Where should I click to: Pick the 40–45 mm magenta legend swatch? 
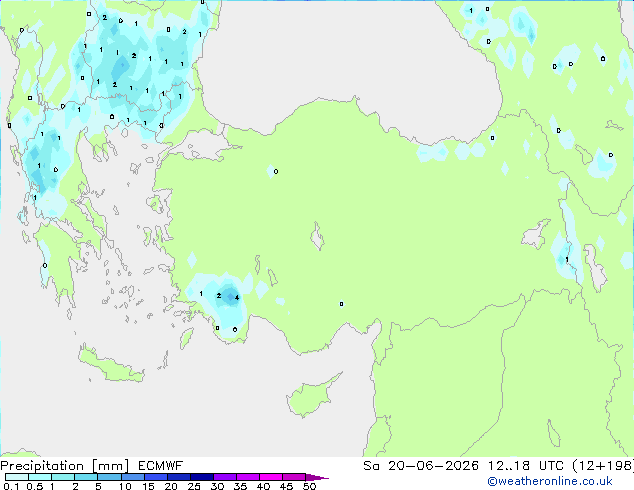[271, 477]
